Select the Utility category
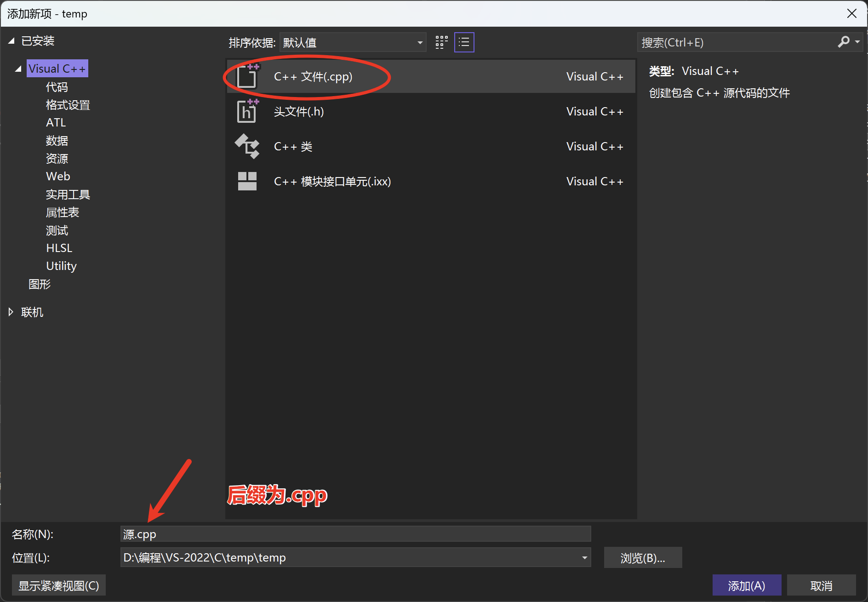868x602 pixels. 61,266
